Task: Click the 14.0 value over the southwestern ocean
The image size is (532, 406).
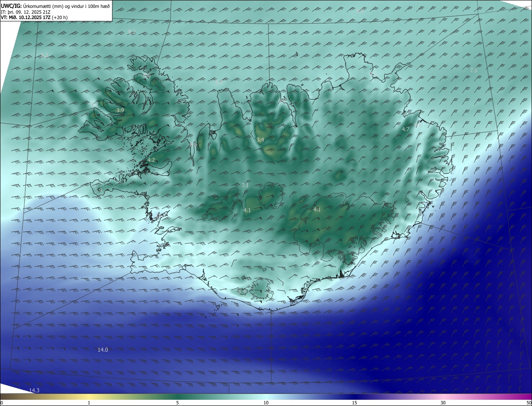Action: (103, 350)
